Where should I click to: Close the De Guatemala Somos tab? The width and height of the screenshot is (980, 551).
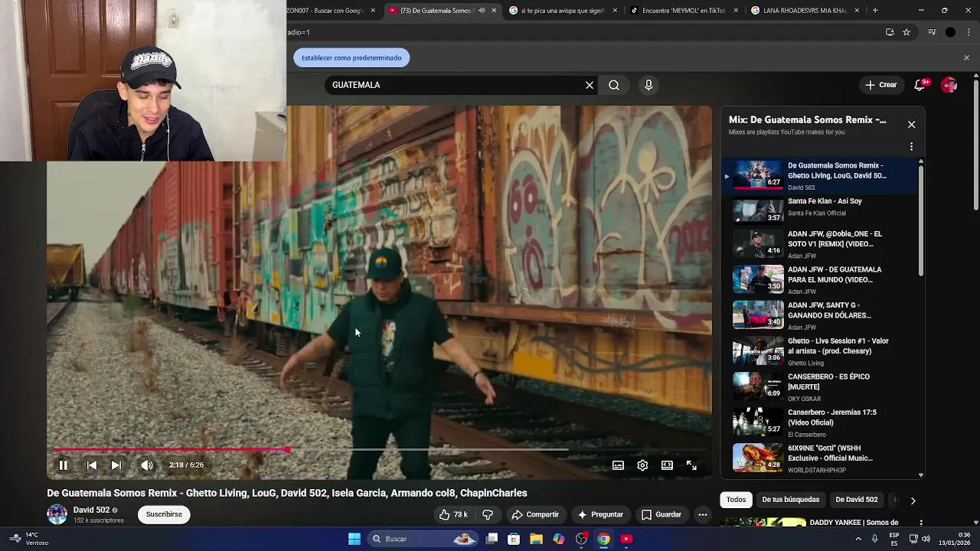point(494,11)
